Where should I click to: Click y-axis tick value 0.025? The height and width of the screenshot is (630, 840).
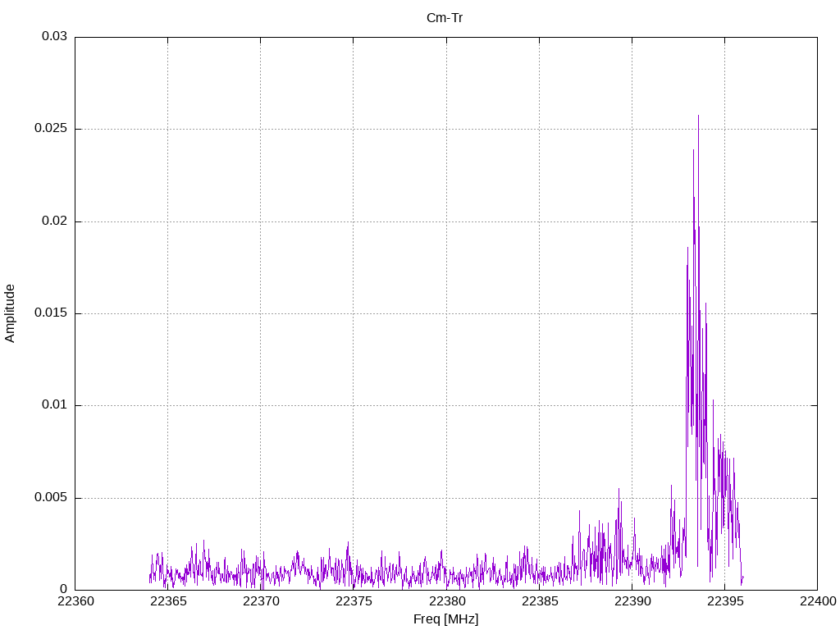[x=51, y=129]
